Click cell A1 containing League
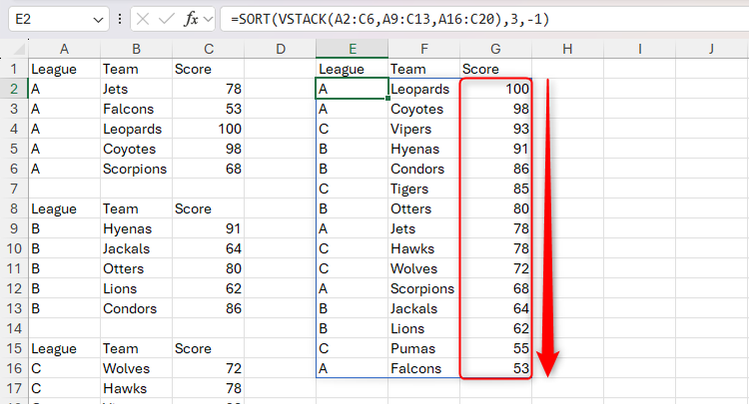This screenshot has width=749, height=404. point(64,69)
